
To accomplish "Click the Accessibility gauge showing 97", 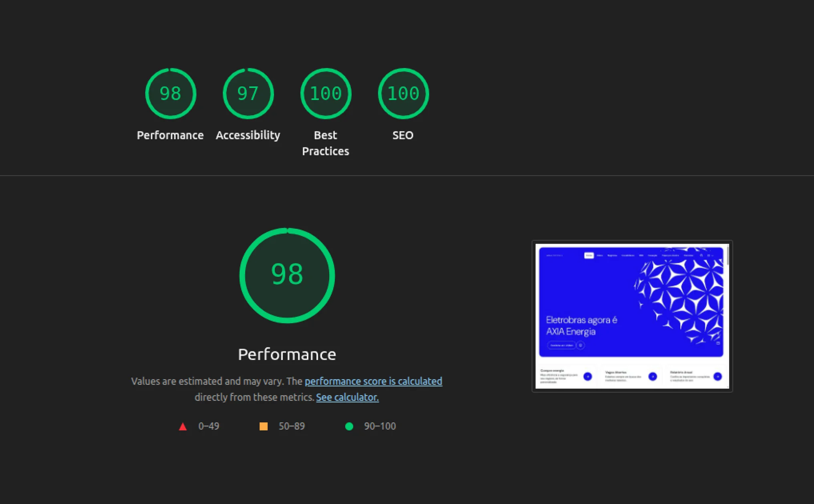I will tap(248, 93).
